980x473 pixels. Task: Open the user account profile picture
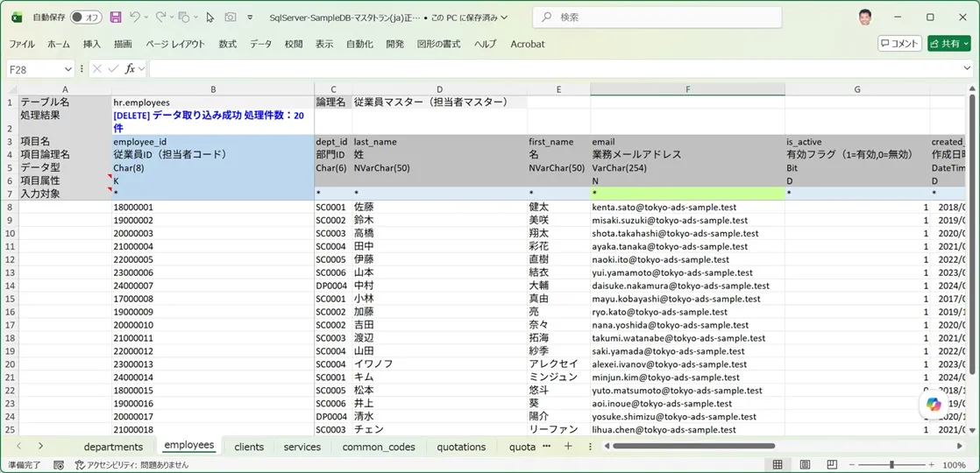click(x=864, y=17)
